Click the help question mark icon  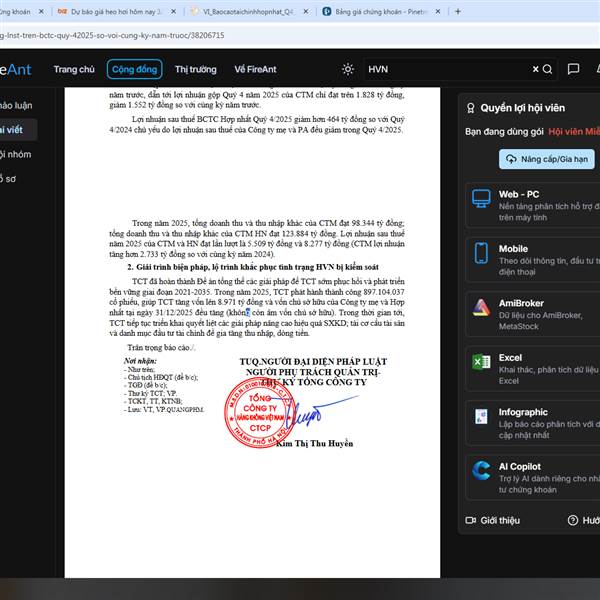[573, 520]
